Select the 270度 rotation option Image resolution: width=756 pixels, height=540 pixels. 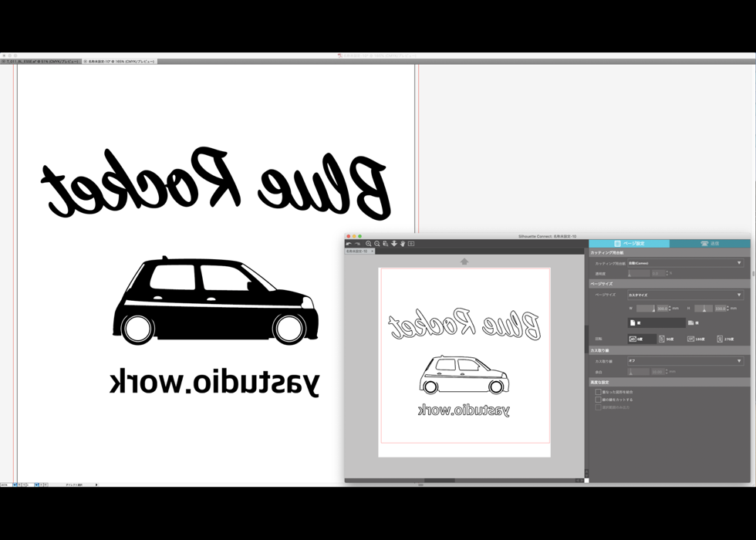click(x=724, y=339)
